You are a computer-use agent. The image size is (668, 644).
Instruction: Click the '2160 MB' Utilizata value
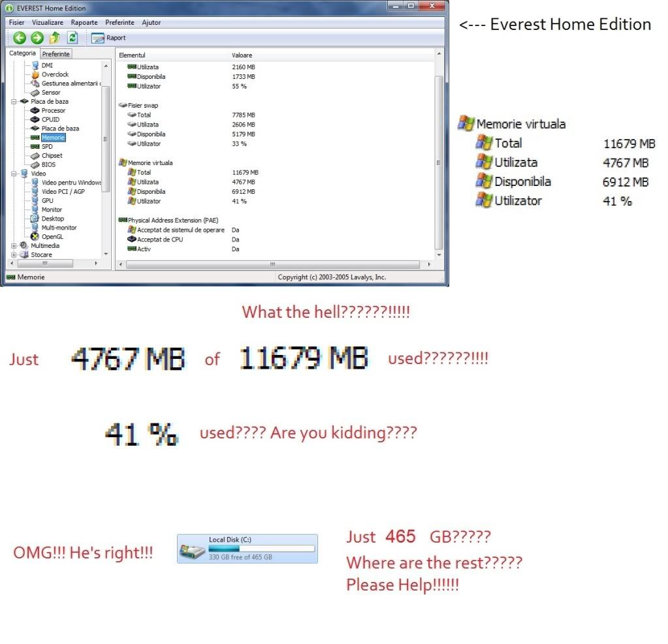click(x=244, y=67)
